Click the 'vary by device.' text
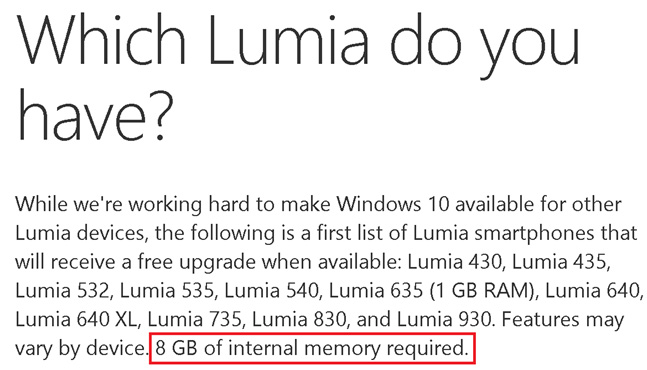This screenshot has height=370, width=647. (x=80, y=349)
